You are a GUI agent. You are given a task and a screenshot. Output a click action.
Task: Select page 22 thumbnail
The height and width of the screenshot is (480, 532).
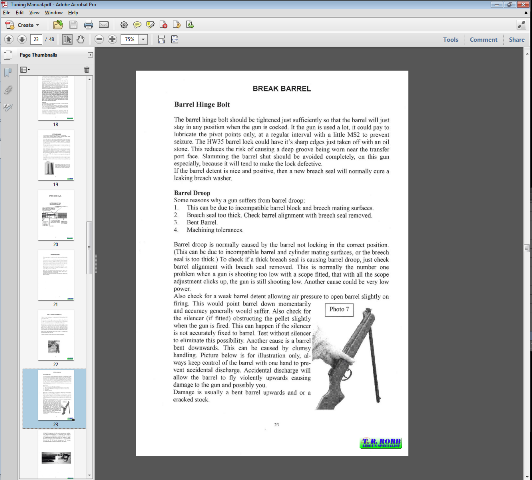pos(56,335)
